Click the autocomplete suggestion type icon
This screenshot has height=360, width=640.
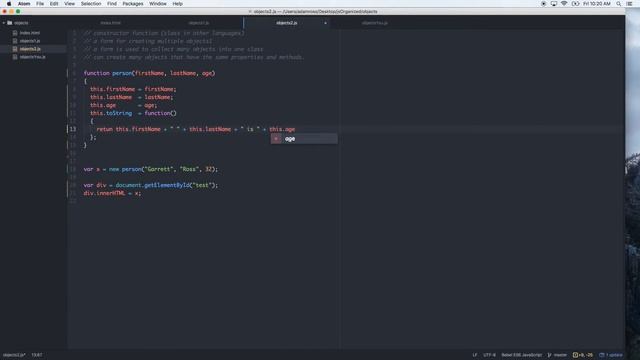(x=276, y=139)
